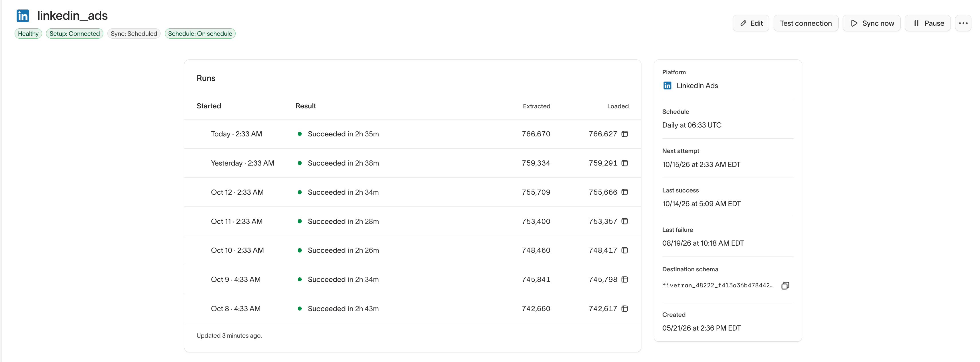Screen dimensions: 980x362
Task: Click loaded count 759,291
Action: click(x=603, y=163)
